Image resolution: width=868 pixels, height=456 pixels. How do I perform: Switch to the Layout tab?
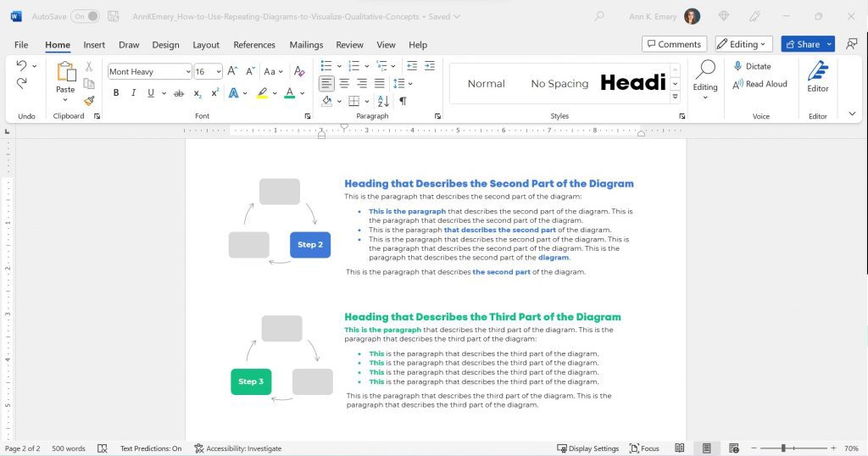pos(206,45)
